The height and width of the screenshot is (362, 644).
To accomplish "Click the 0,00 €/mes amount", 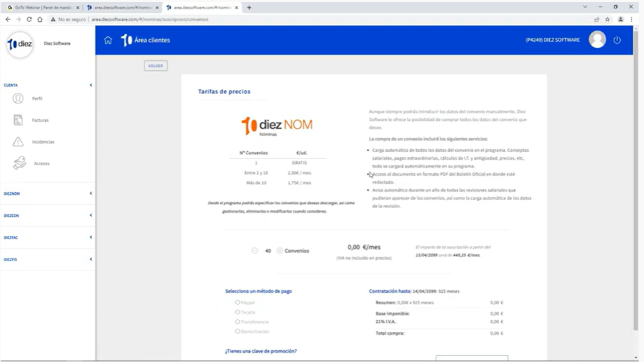I will coord(364,247).
